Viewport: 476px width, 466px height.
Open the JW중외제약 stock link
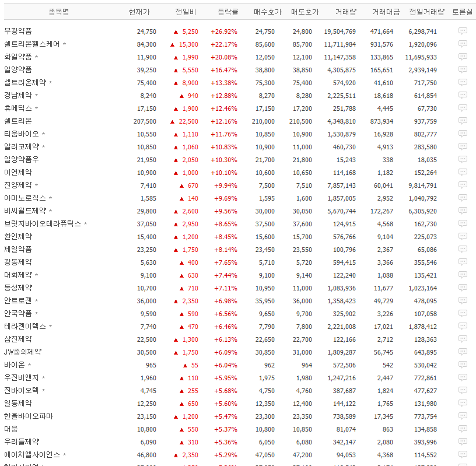coord(23,352)
